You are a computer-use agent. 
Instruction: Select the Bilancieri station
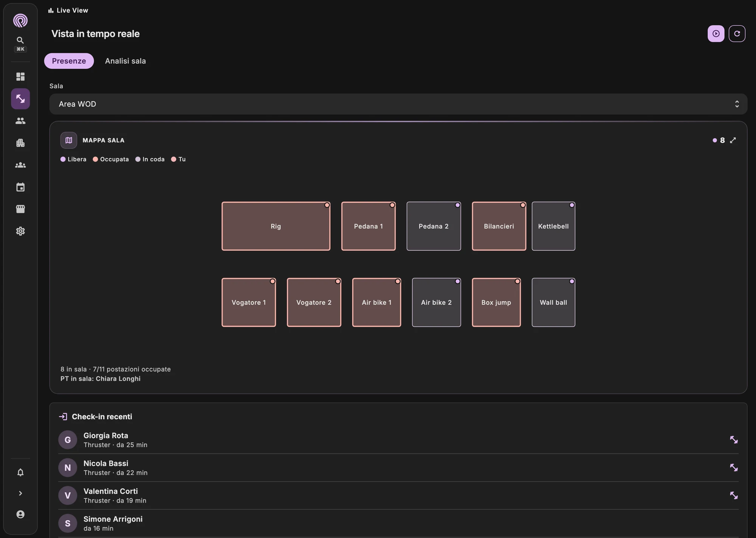499,226
